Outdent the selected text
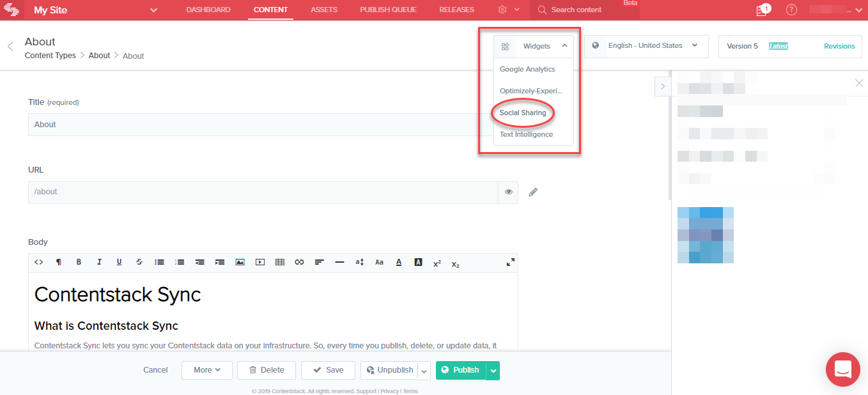The width and height of the screenshot is (868, 395). coord(200,262)
